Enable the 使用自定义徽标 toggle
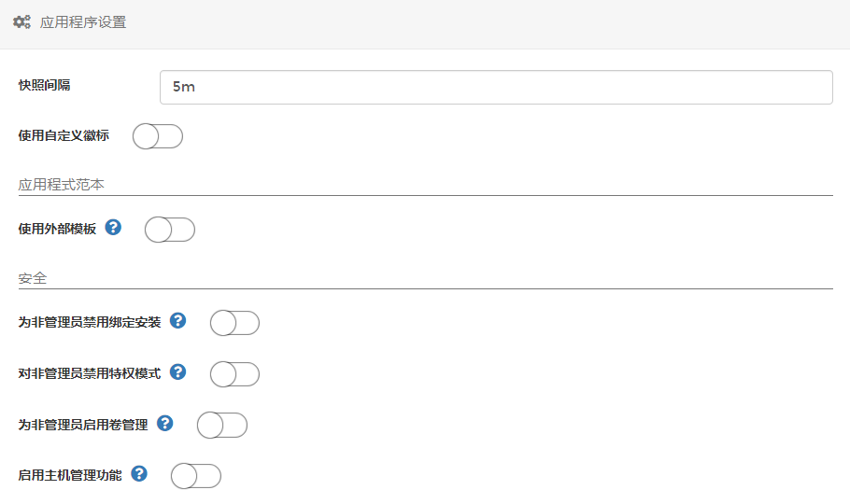This screenshot has height=504, width=850. (157, 136)
